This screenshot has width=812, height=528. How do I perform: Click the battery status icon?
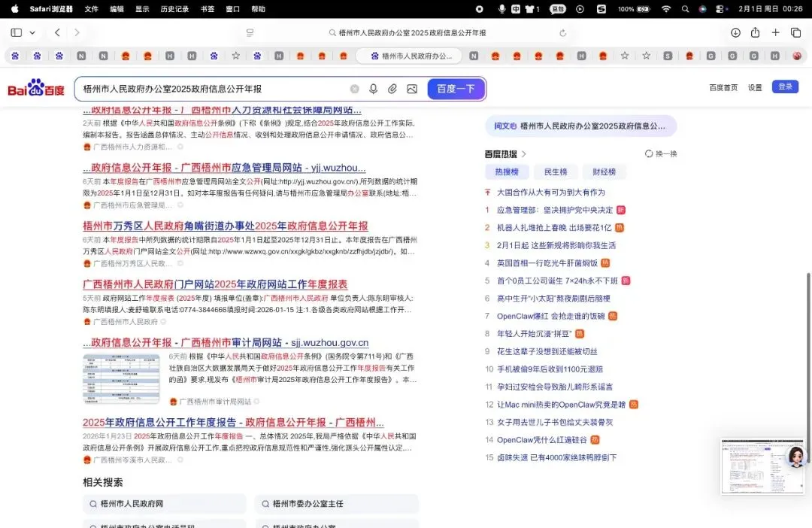(643, 9)
